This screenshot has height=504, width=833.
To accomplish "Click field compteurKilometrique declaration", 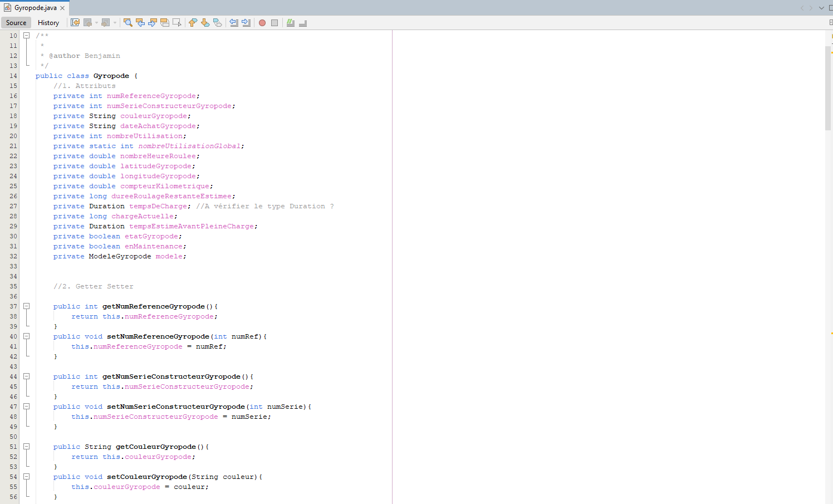I will (165, 186).
